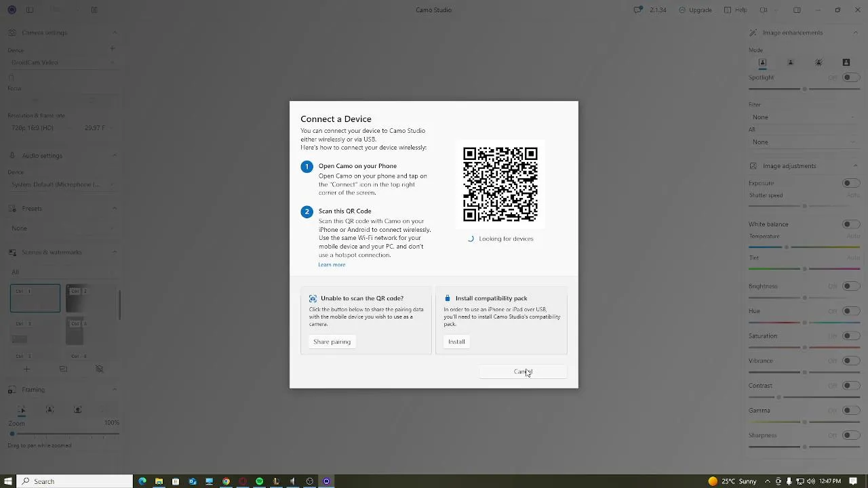The width and height of the screenshot is (868, 488).
Task: Toggle the Spotlight switch
Action: pyautogui.click(x=851, y=77)
